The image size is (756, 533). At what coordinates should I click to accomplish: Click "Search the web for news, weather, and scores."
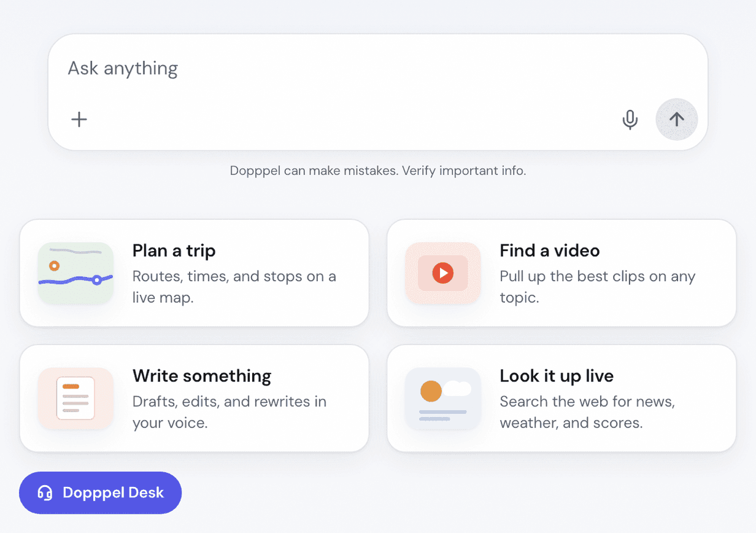coord(587,412)
